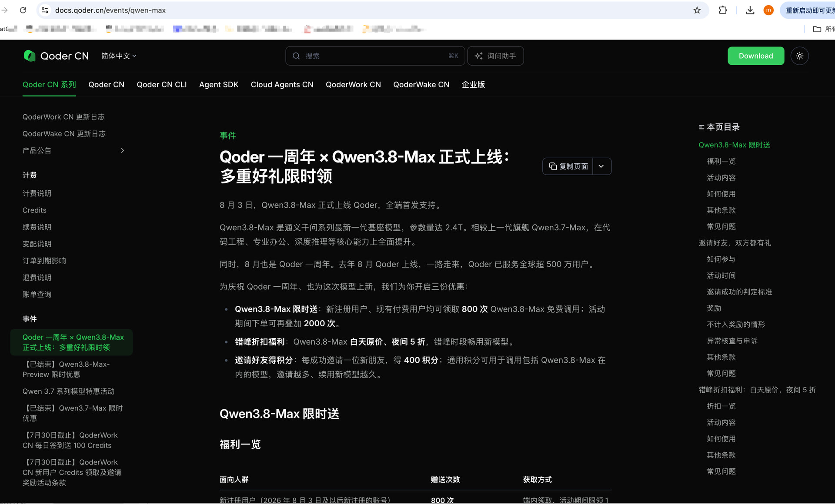Open the QoderWake CN tab
The height and width of the screenshot is (504, 835).
pyautogui.click(x=421, y=85)
